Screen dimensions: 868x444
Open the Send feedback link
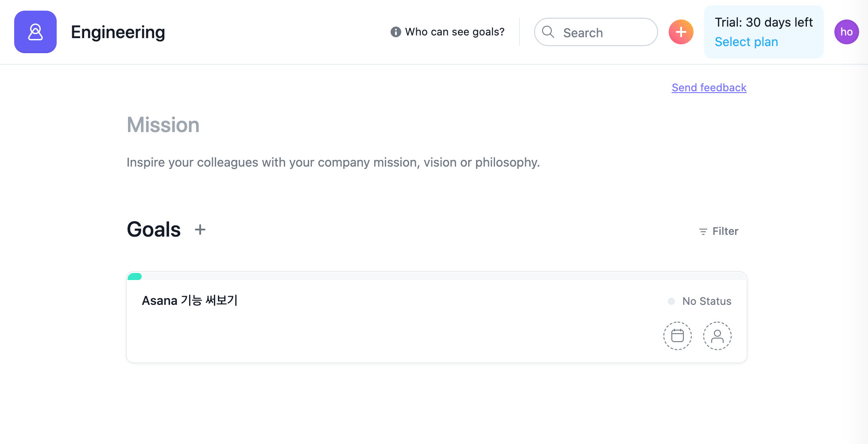point(709,88)
